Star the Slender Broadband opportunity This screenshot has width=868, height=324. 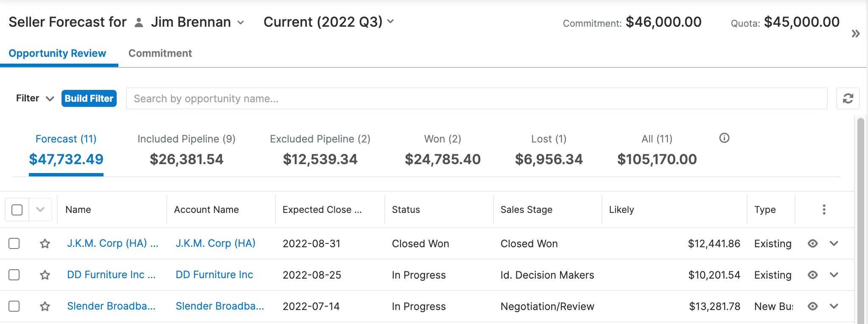(x=45, y=306)
